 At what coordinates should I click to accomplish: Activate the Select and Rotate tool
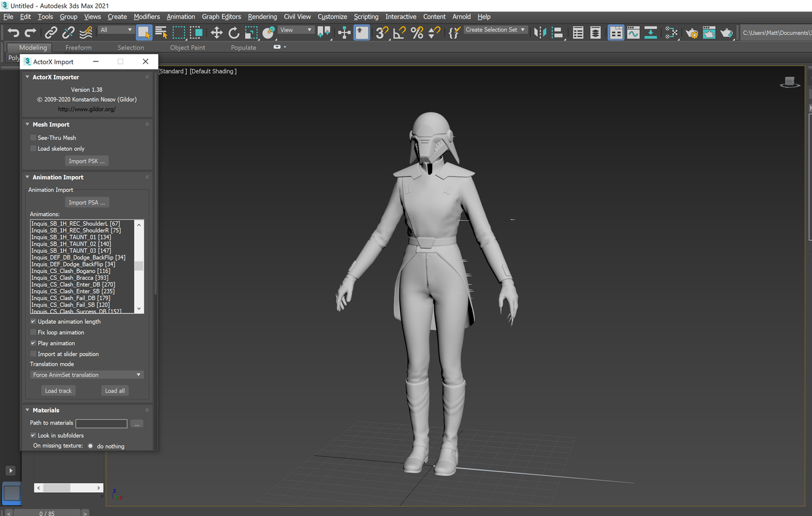click(233, 32)
